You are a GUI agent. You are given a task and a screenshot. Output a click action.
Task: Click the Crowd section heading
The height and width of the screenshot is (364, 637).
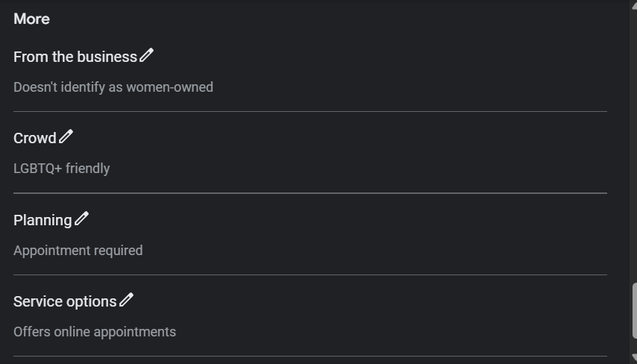click(34, 138)
